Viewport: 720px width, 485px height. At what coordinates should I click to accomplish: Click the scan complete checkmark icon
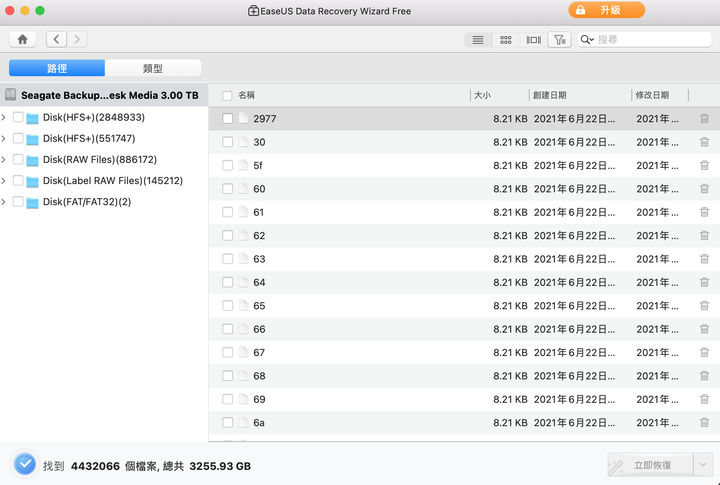pos(25,464)
